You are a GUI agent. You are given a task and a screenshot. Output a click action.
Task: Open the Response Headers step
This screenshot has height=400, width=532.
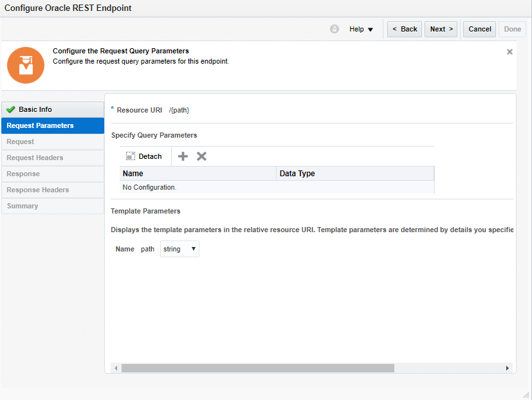(x=53, y=190)
